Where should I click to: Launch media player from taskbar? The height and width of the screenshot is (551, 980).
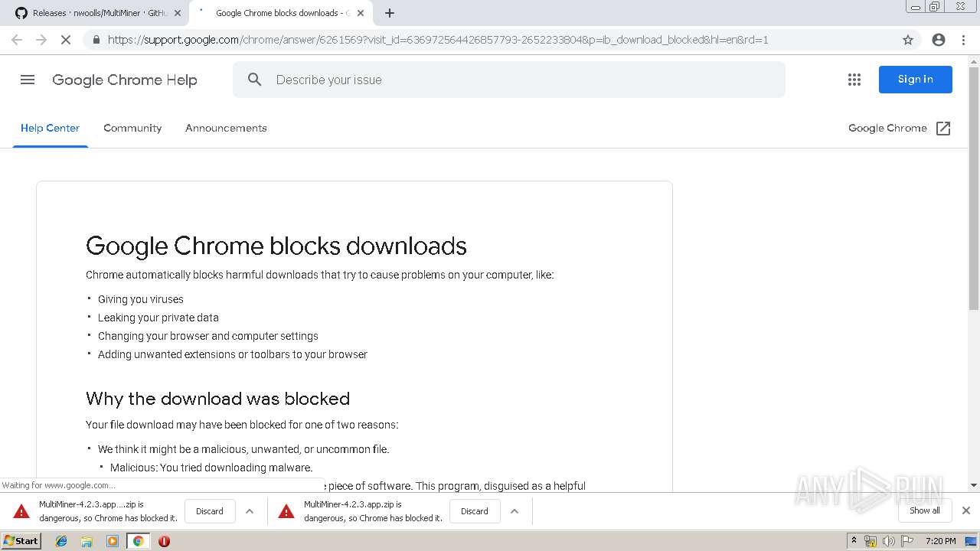[x=113, y=541]
